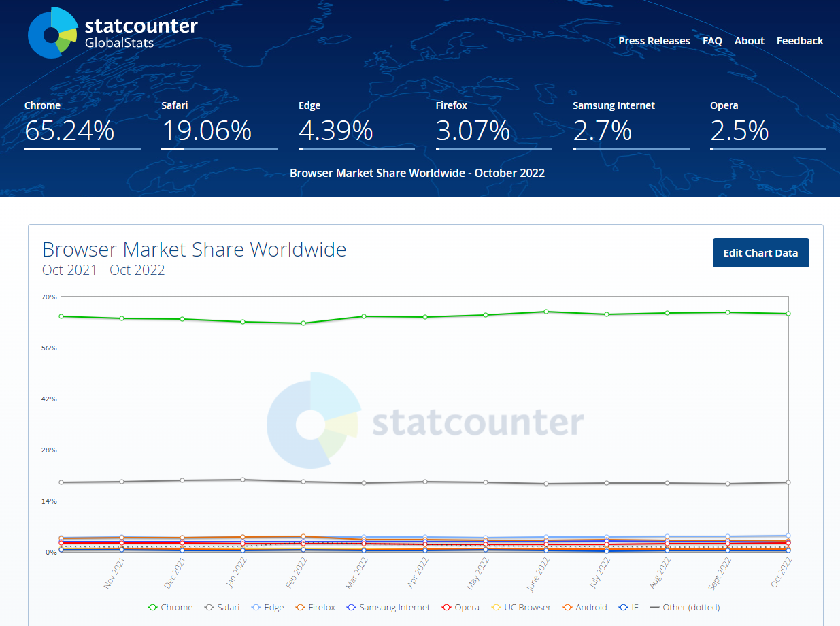Image resolution: width=840 pixels, height=626 pixels.
Task: Click the October 2022 banner heading
Action: click(418, 173)
